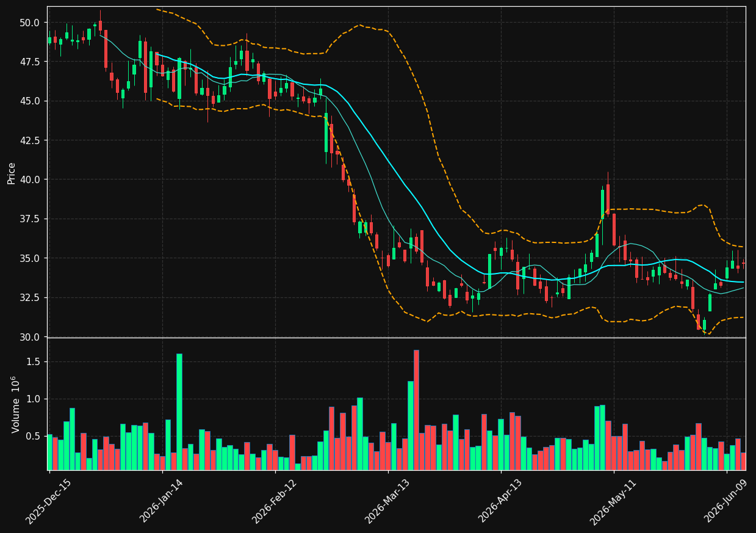Click the 2026-Jan-14 date label
The image size is (756, 533).
coord(161,502)
